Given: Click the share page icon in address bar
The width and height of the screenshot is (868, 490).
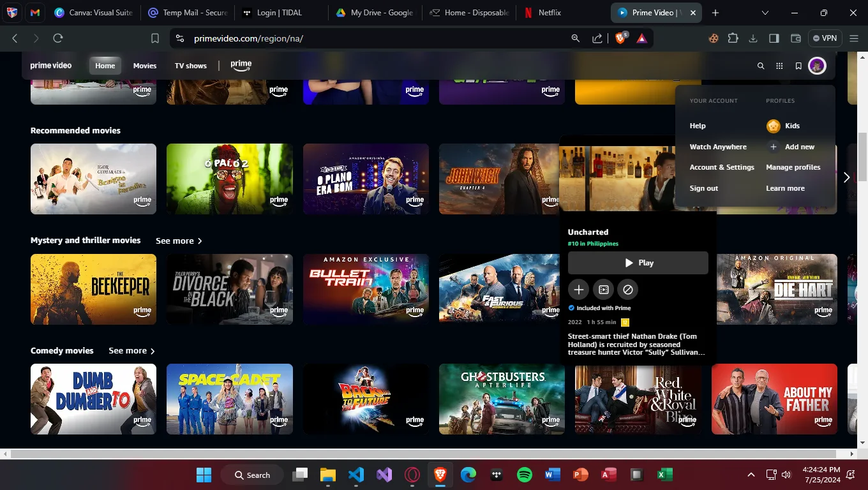Looking at the screenshot, I should [597, 38].
